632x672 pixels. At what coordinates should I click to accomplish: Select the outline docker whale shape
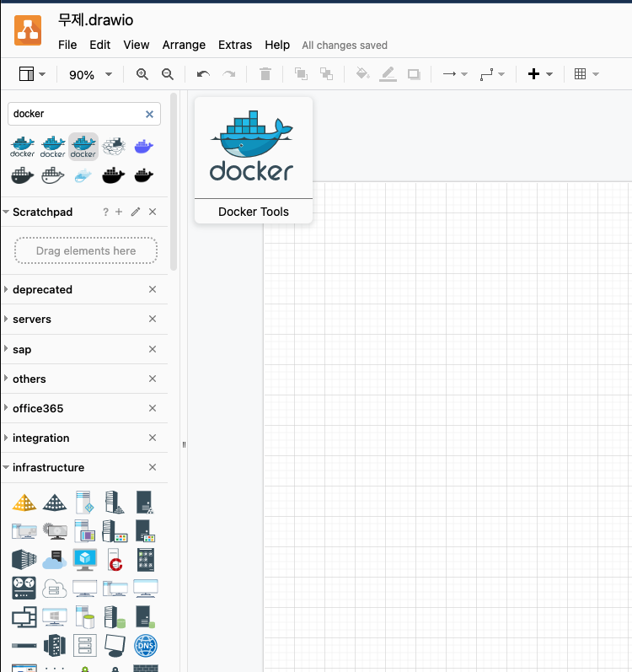pyautogui.click(x=52, y=175)
